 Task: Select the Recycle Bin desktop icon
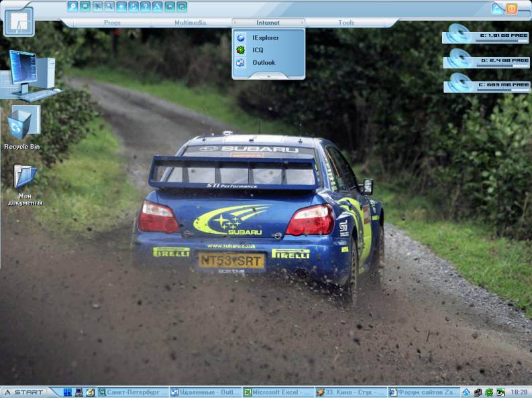(x=22, y=127)
